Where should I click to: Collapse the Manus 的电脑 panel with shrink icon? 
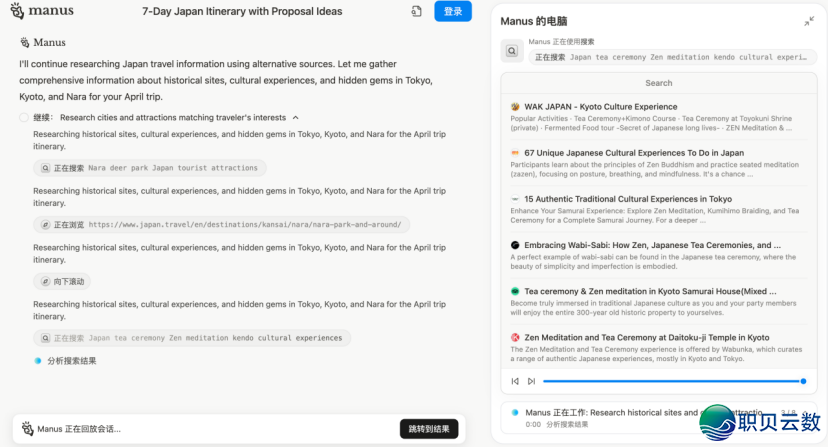click(809, 21)
